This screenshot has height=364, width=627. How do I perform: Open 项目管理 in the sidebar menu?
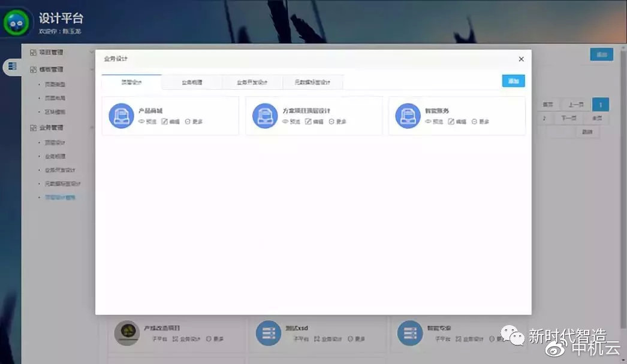pos(51,52)
